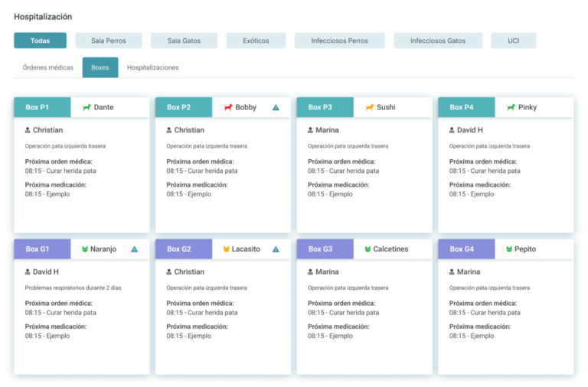Image resolution: width=588 pixels, height=387 pixels.
Task: Filter by Infecciosos Gatos
Action: click(437, 41)
